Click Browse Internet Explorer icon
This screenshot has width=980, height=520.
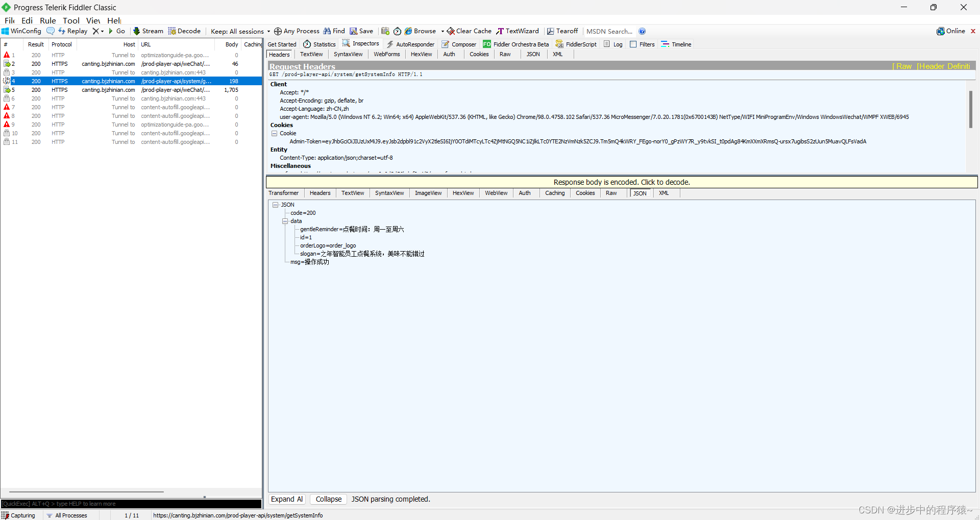coord(421,31)
